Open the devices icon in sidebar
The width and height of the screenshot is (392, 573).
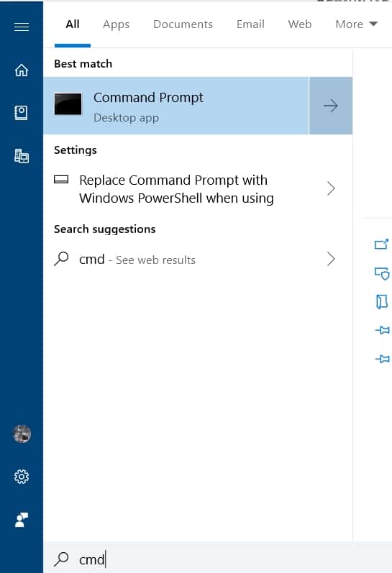pyautogui.click(x=22, y=156)
